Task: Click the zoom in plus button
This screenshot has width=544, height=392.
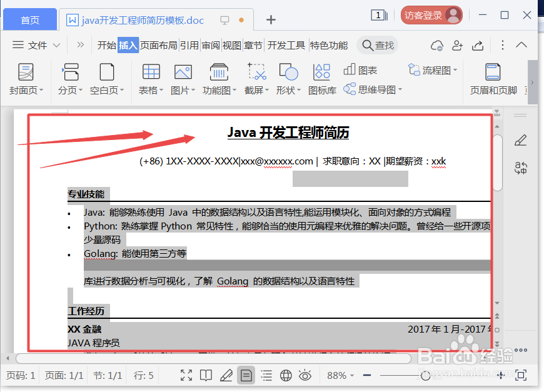Action: [x=500, y=375]
